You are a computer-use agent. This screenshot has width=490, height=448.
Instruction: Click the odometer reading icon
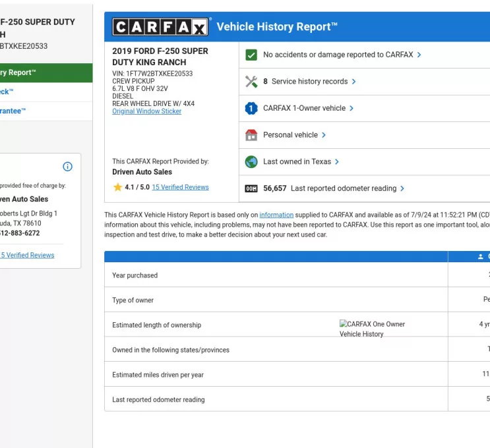point(251,188)
